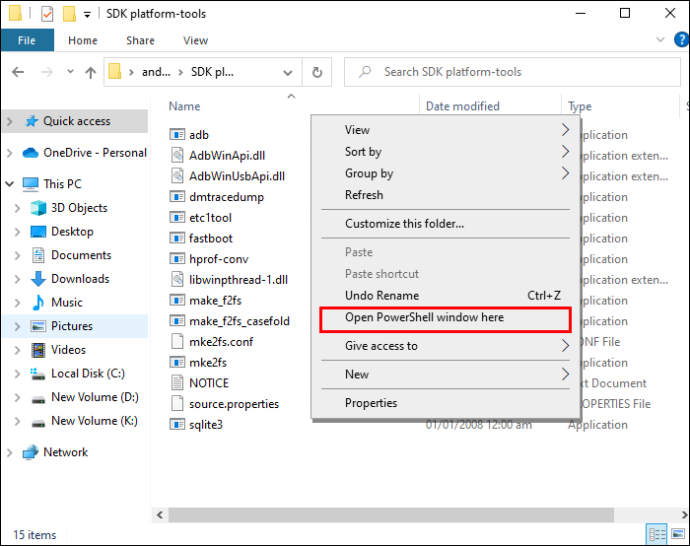Expand the Quick access tree node

(x=10, y=121)
